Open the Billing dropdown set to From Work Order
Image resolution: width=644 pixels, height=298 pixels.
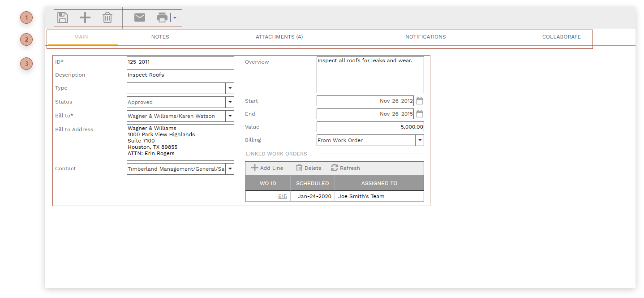(x=420, y=140)
